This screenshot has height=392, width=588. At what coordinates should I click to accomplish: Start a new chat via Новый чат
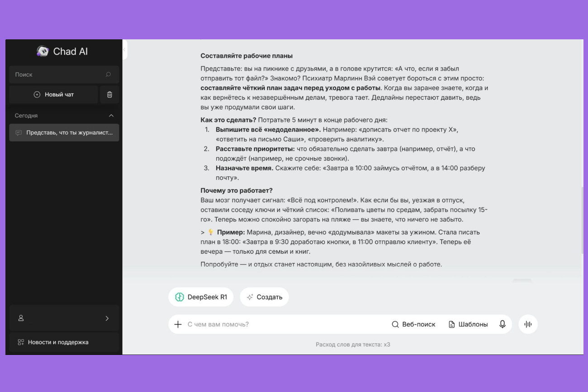[x=53, y=94]
